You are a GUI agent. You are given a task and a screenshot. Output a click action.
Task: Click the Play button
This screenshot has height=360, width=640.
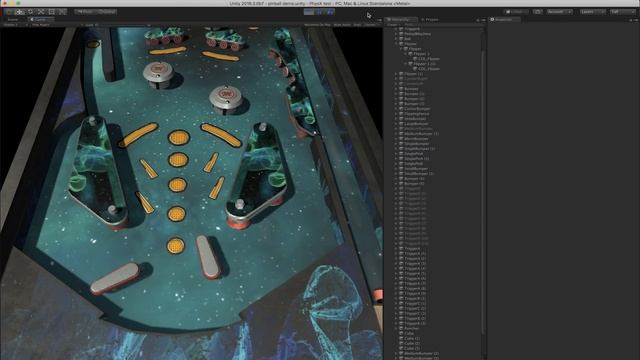[x=309, y=12]
